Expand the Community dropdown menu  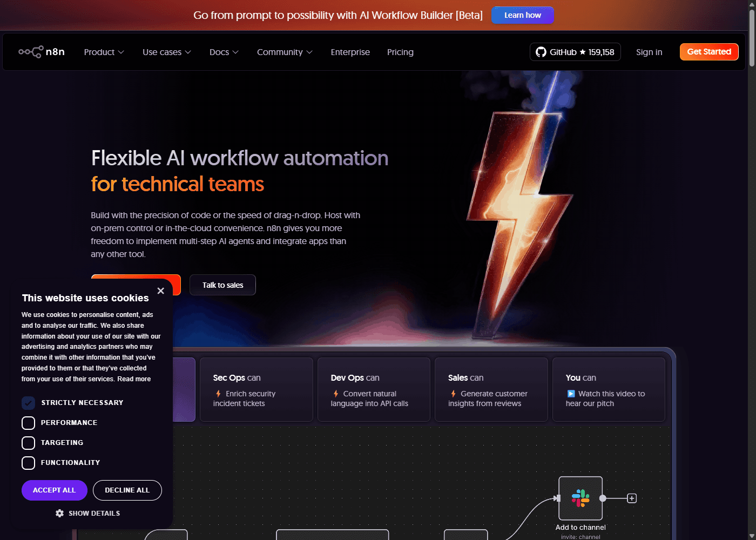click(285, 52)
